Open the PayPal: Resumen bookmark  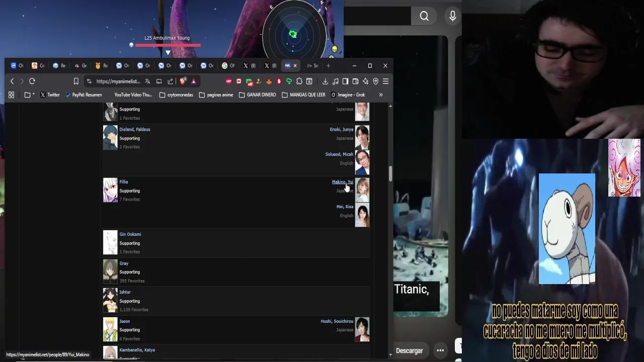point(84,95)
